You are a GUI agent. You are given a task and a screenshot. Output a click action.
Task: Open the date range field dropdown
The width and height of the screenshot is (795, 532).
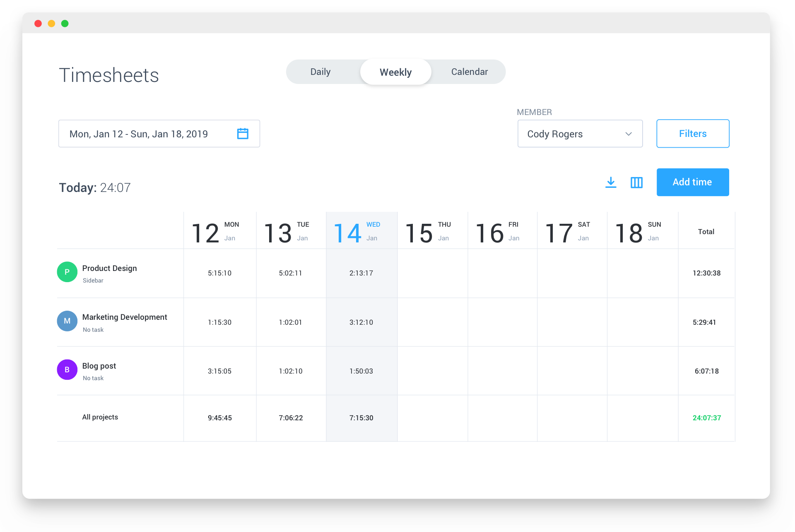159,133
